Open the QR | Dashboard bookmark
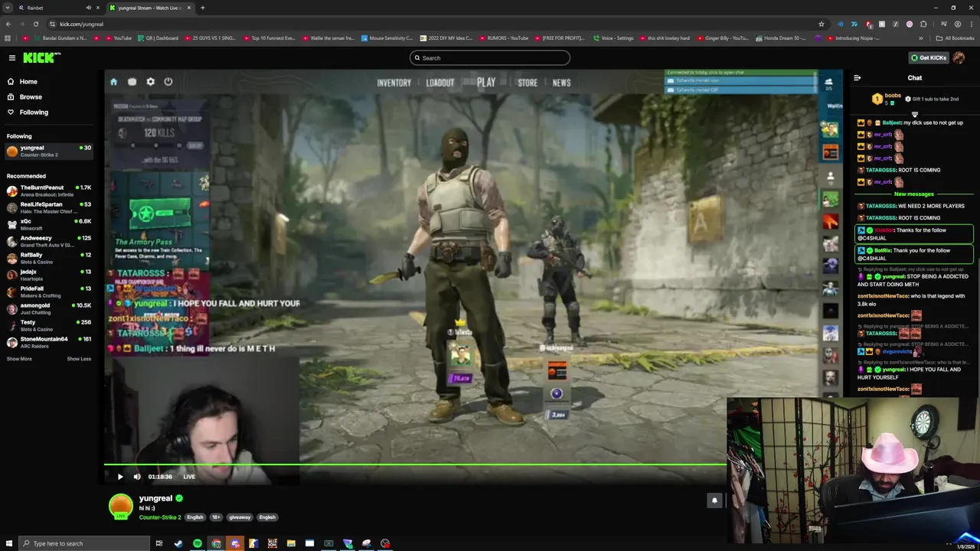 click(158, 38)
